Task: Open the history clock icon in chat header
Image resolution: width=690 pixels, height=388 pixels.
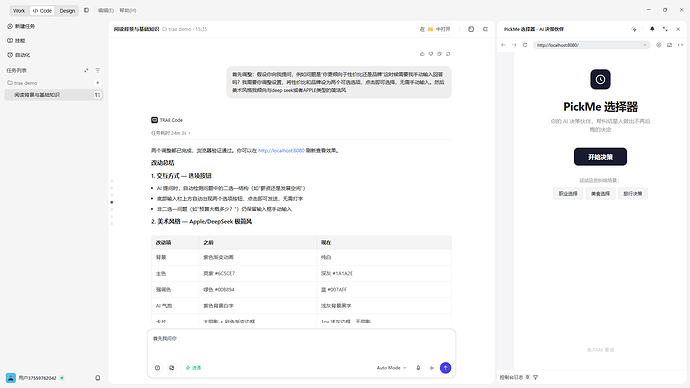Action: click(471, 29)
